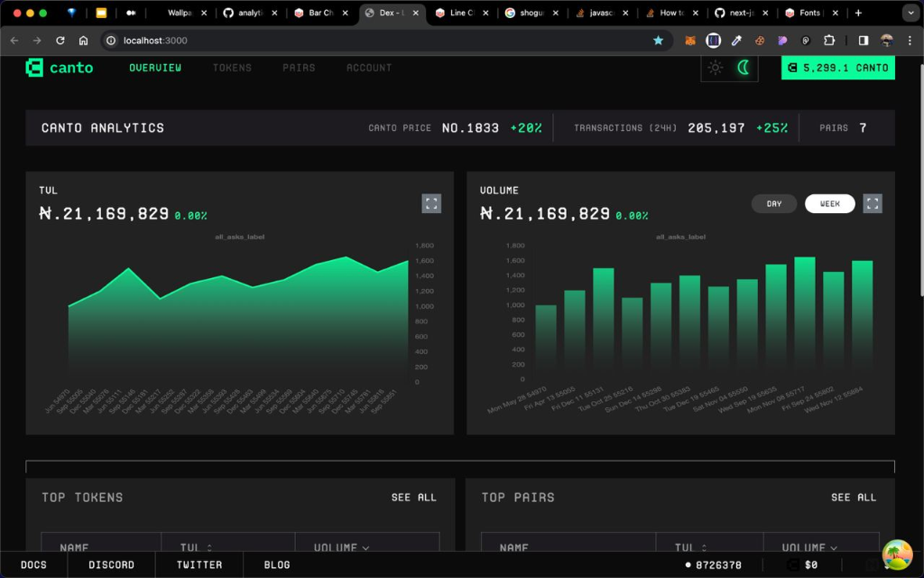Expand the Volume chart to fullscreen

point(873,203)
